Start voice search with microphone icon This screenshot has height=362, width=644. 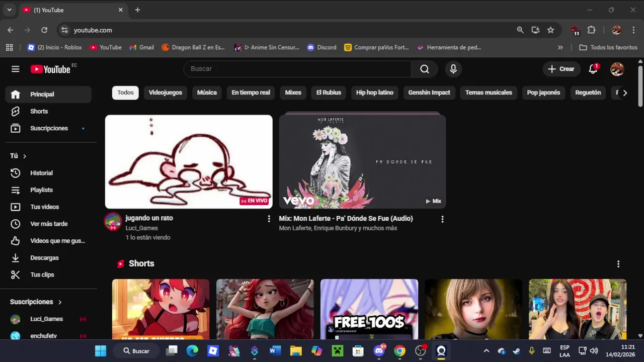point(453,69)
